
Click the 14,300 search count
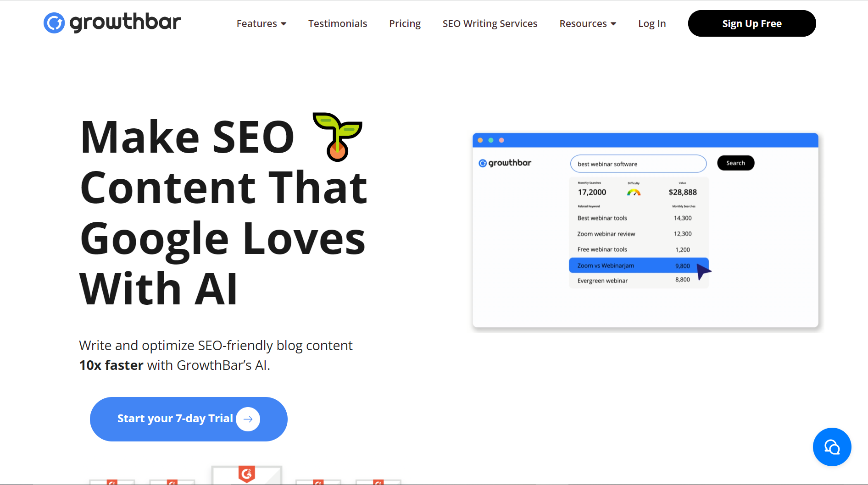click(x=683, y=218)
